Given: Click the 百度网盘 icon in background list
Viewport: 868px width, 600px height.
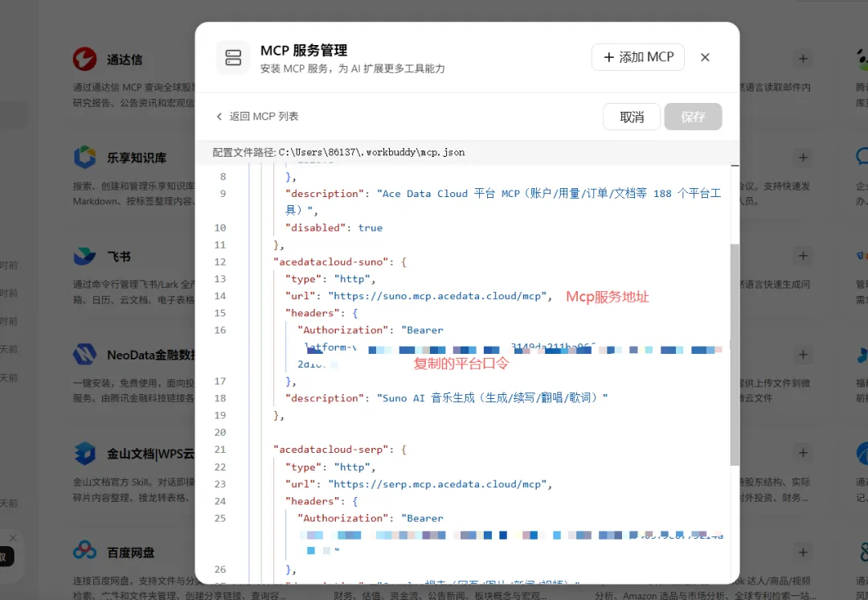Looking at the screenshot, I should 84,552.
